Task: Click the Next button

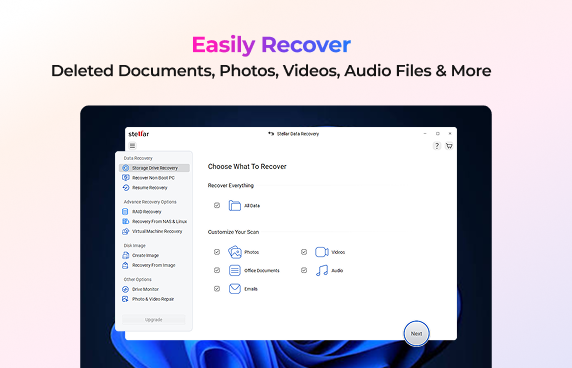Action: [416, 333]
